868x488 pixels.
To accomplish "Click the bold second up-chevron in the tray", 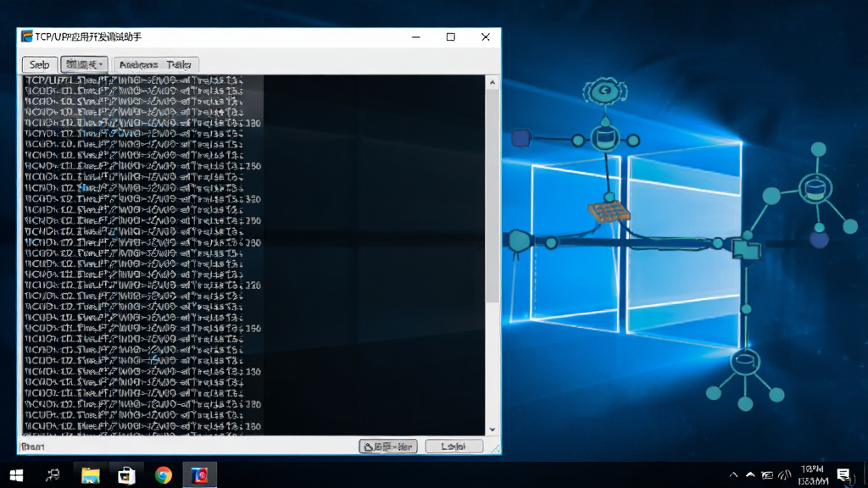I will (x=750, y=474).
